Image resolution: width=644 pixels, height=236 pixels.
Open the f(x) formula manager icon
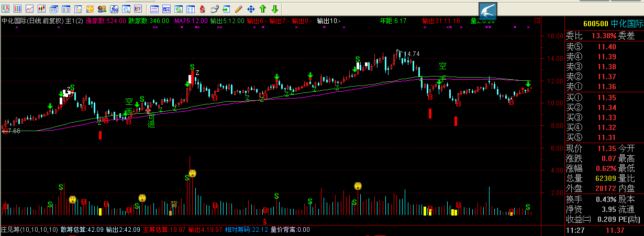click(x=114, y=9)
